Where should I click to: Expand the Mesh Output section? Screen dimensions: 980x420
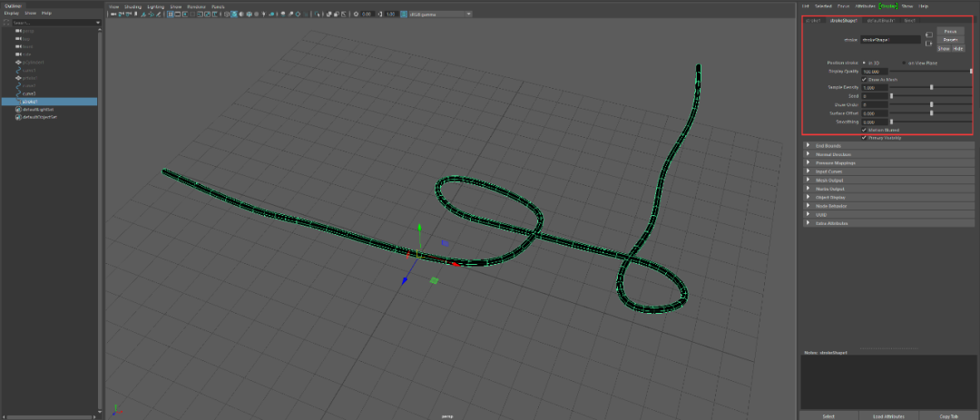point(887,180)
